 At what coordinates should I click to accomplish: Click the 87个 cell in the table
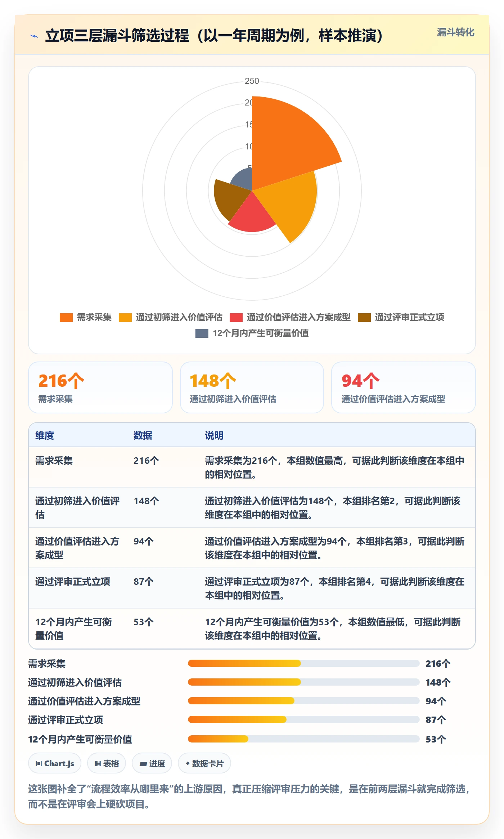[x=144, y=582]
